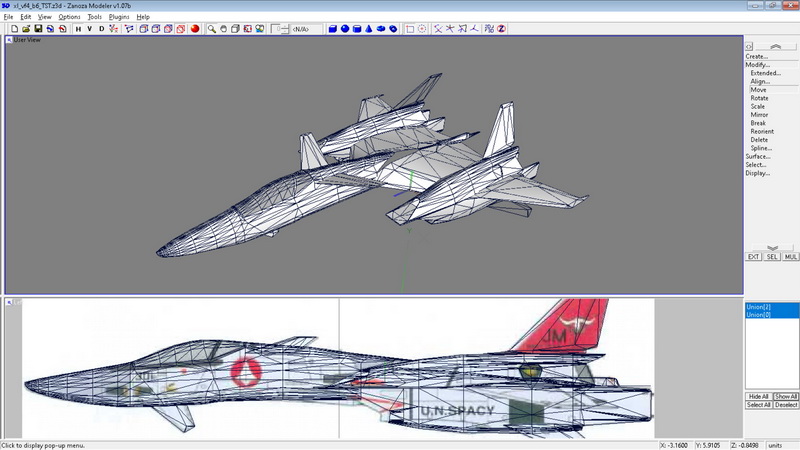Click the numeric spinner field in toolbar
The width and height of the screenshot is (800, 450).
point(280,29)
